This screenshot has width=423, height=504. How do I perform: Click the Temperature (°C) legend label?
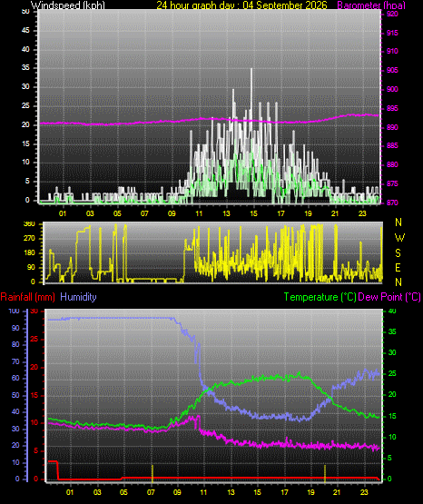click(320, 297)
